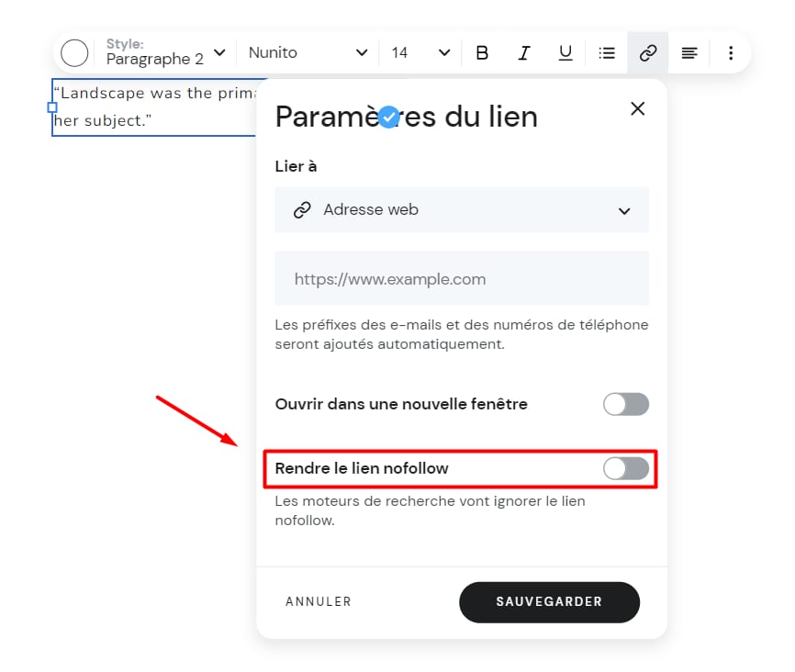This screenshot has width=795, height=672.
Task: Click the text box's left resize handle
Action: click(x=52, y=107)
